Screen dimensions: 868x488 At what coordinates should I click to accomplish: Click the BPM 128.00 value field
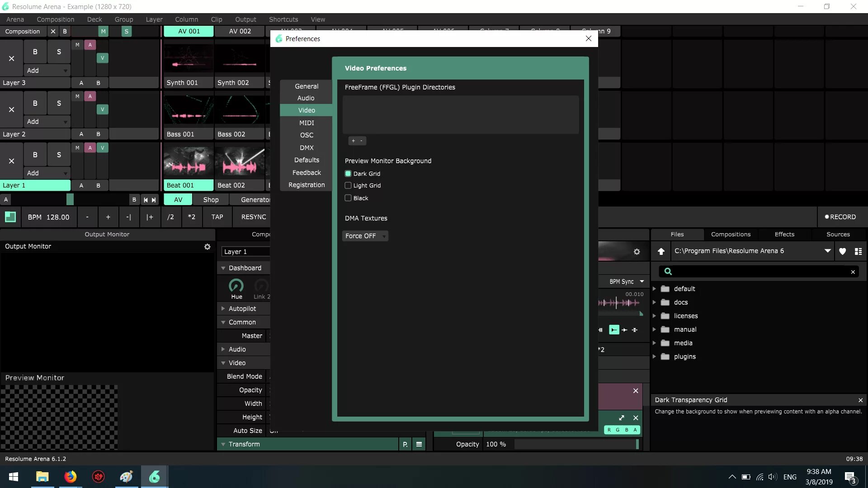click(x=48, y=217)
